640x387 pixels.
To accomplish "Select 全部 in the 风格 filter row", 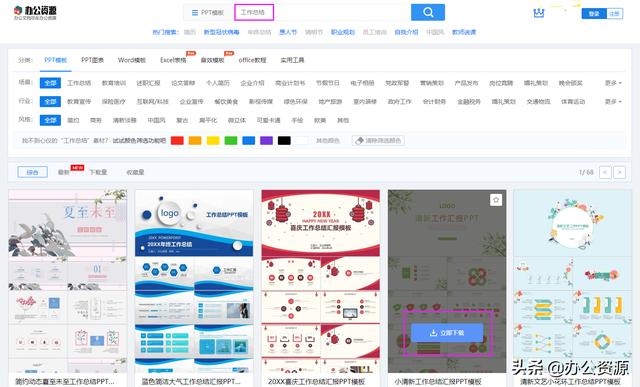I will point(50,120).
